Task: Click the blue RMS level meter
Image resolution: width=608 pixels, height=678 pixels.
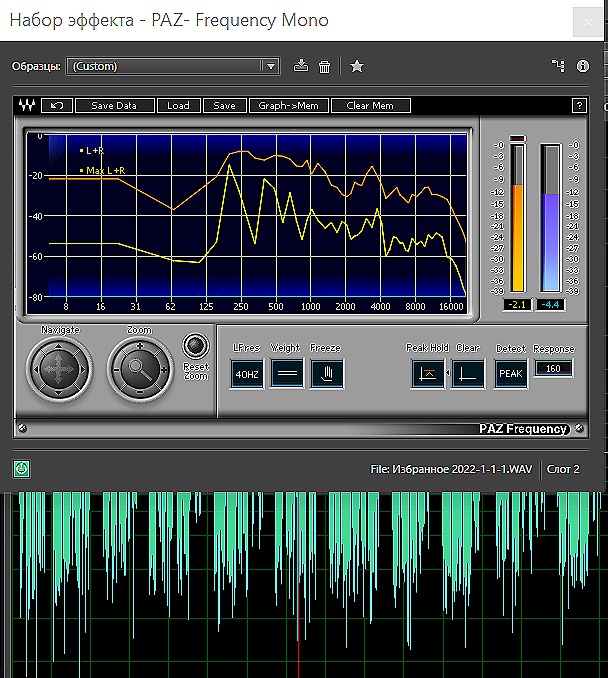Action: (x=550, y=218)
